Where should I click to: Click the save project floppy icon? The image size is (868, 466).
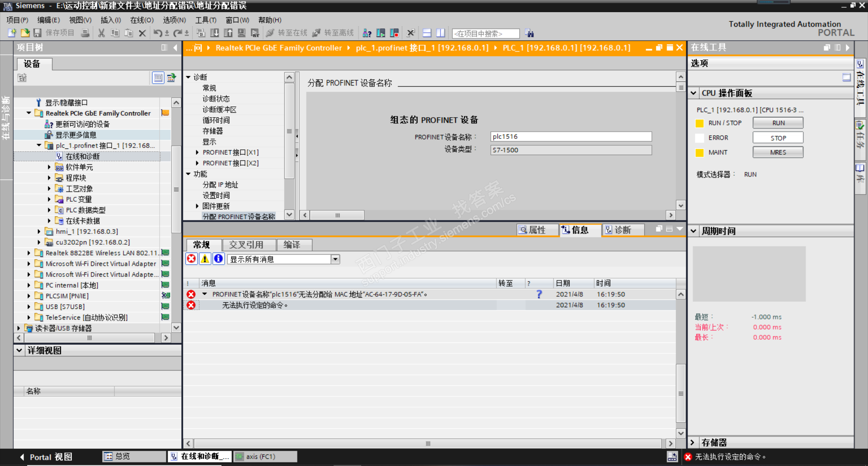(38, 33)
